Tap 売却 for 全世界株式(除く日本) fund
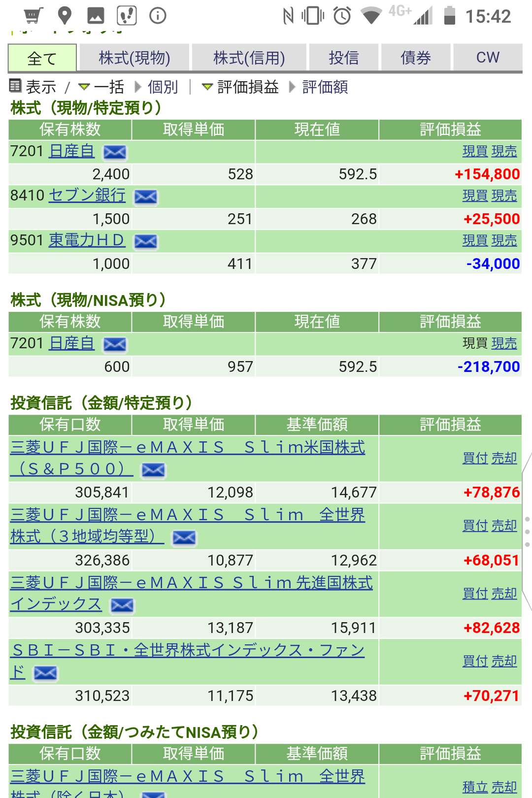532x798 pixels. click(x=504, y=787)
